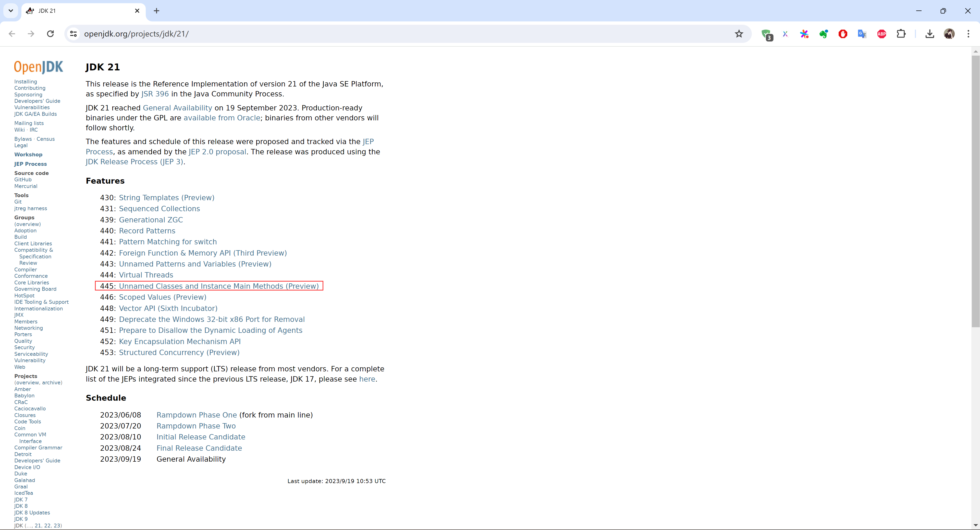Open the Google Translate extension icon
The width and height of the screenshot is (980, 530).
[x=862, y=34]
